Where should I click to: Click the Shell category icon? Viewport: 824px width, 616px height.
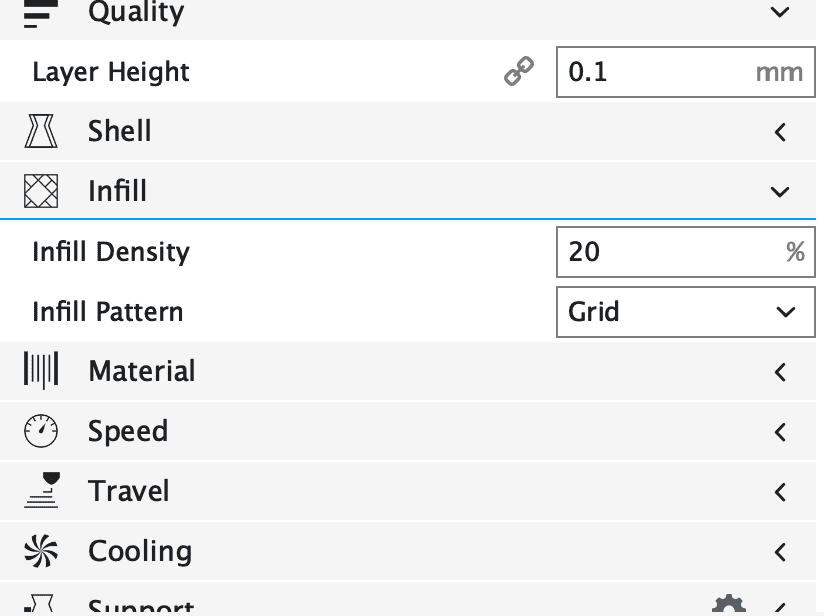[x=41, y=131]
